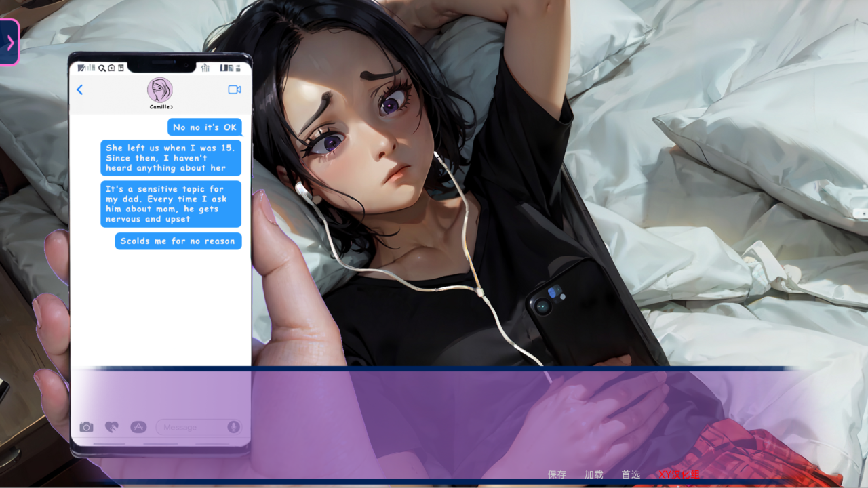This screenshot has height=488, width=868.
Task: Open the App Store icon in chat
Action: [x=138, y=427]
